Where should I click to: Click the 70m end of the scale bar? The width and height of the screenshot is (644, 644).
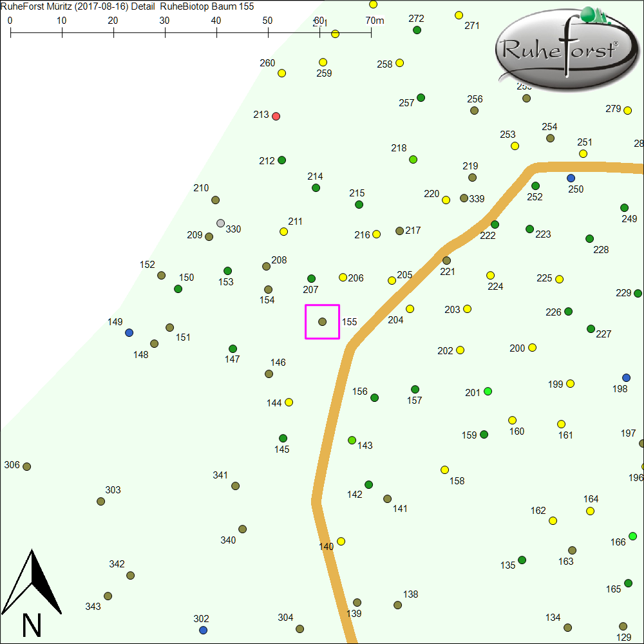tap(371, 32)
